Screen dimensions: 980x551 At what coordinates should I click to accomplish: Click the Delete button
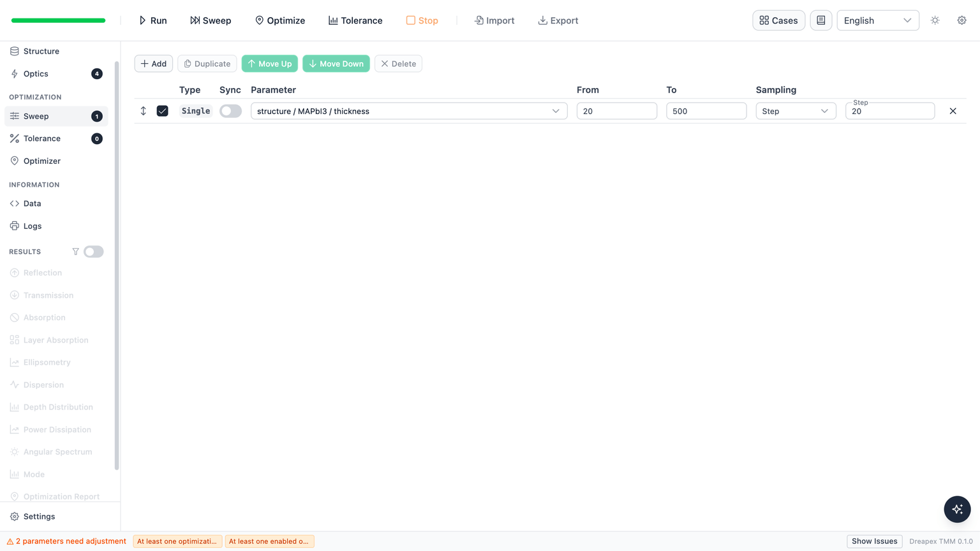tap(398, 64)
